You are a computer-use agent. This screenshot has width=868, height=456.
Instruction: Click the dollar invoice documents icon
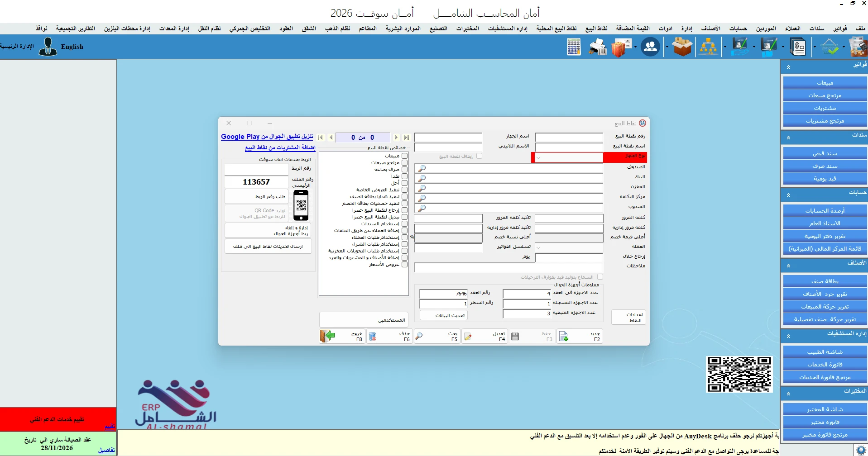[798, 47]
